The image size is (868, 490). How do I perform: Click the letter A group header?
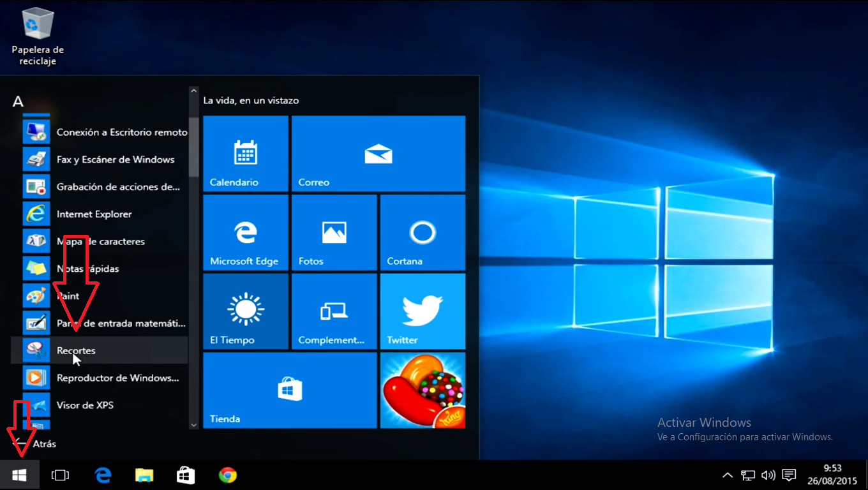[18, 101]
